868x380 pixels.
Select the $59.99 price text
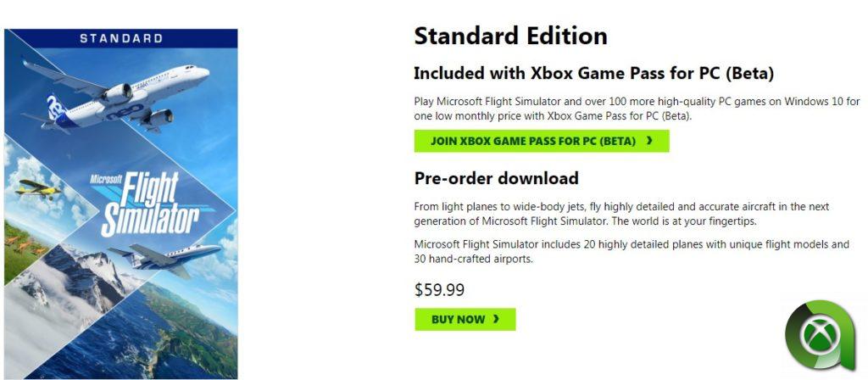[439, 290]
